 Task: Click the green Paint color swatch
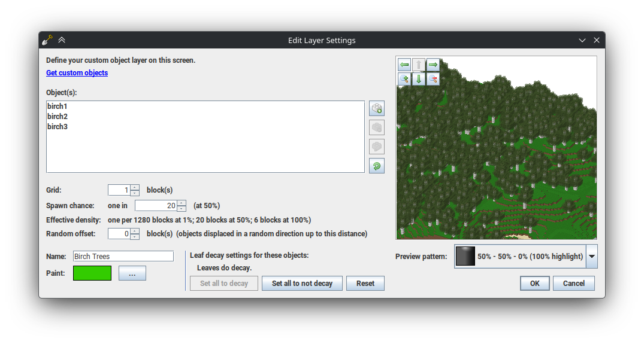pyautogui.click(x=92, y=273)
